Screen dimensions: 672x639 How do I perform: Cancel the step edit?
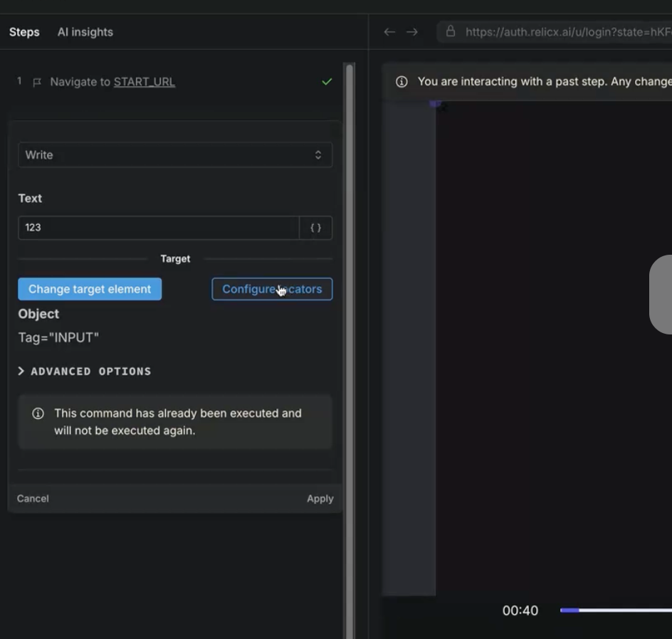point(33,499)
